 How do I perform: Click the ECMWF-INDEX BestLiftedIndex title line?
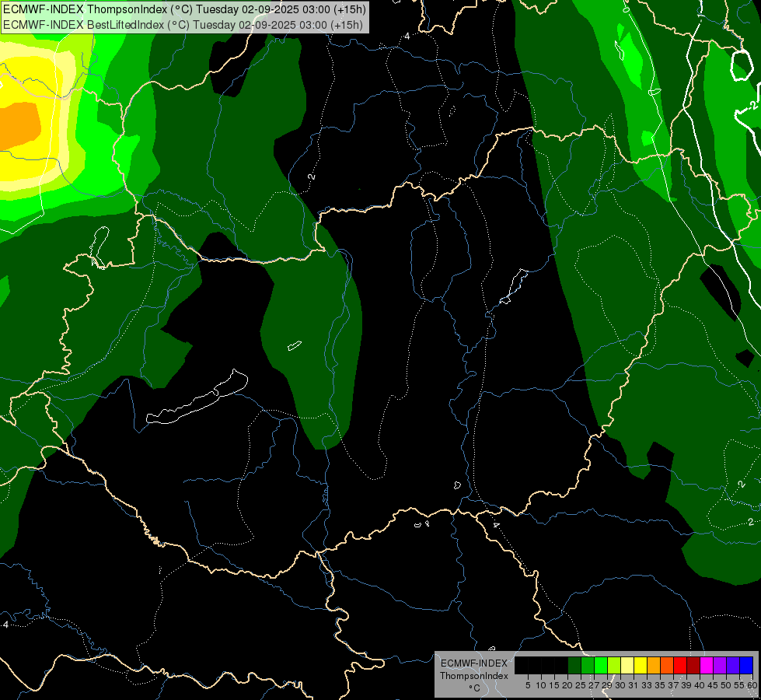tap(183, 24)
